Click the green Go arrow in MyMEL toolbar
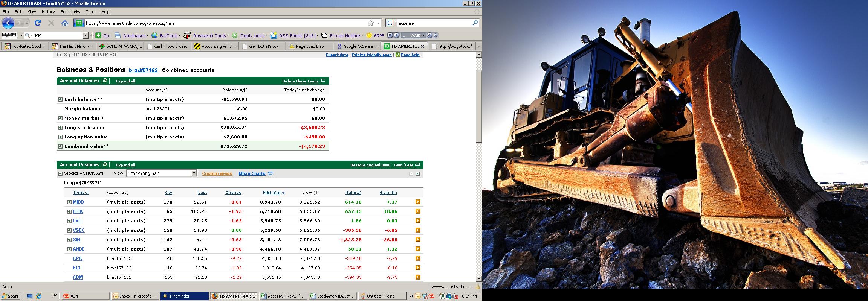The height and width of the screenshot is (301, 868). click(99, 35)
